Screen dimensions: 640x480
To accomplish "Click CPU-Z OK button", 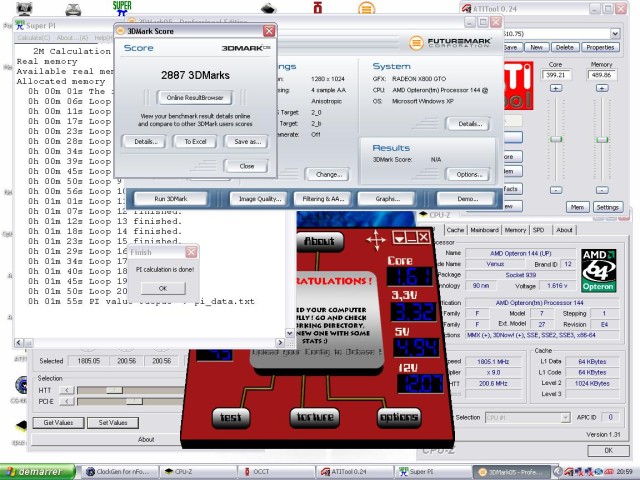I will [608, 451].
